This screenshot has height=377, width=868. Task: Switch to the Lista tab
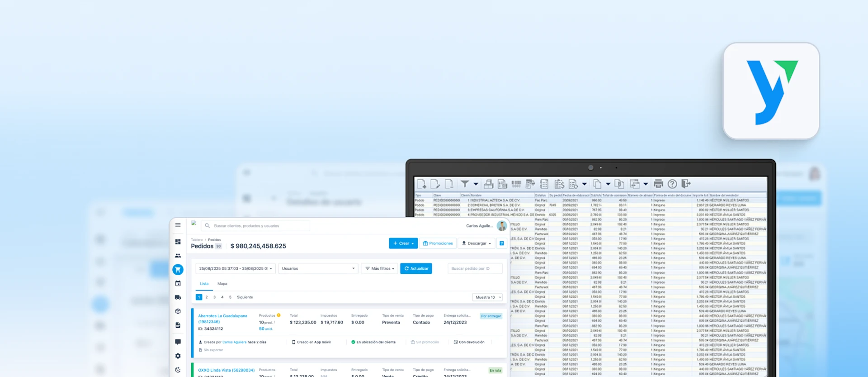(204, 284)
